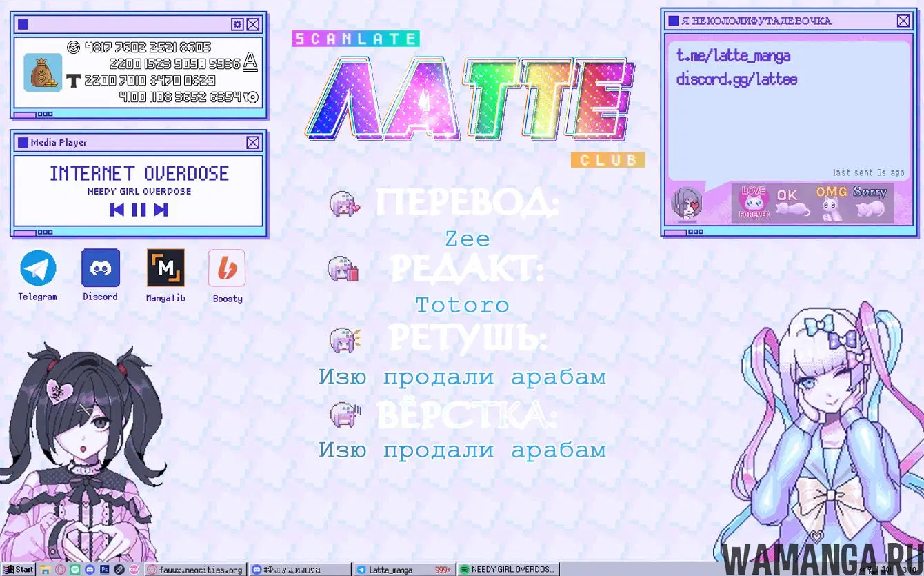Pick the Sorry cat sticker
924x576 pixels.
[x=870, y=202]
